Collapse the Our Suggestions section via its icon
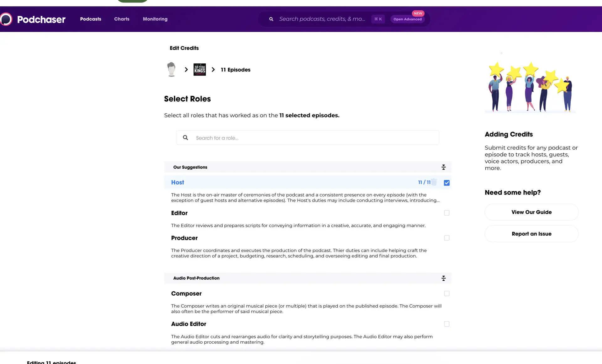The height and width of the screenshot is (364, 602). 443,167
